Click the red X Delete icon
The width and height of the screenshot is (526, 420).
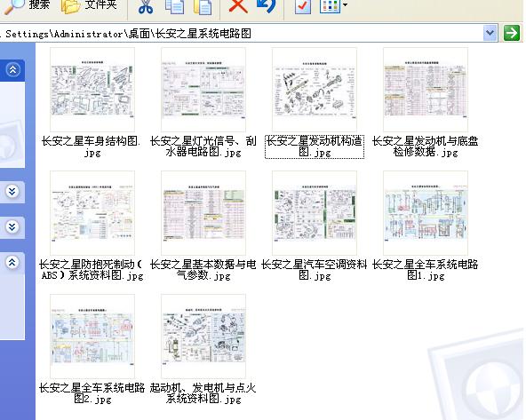[238, 6]
